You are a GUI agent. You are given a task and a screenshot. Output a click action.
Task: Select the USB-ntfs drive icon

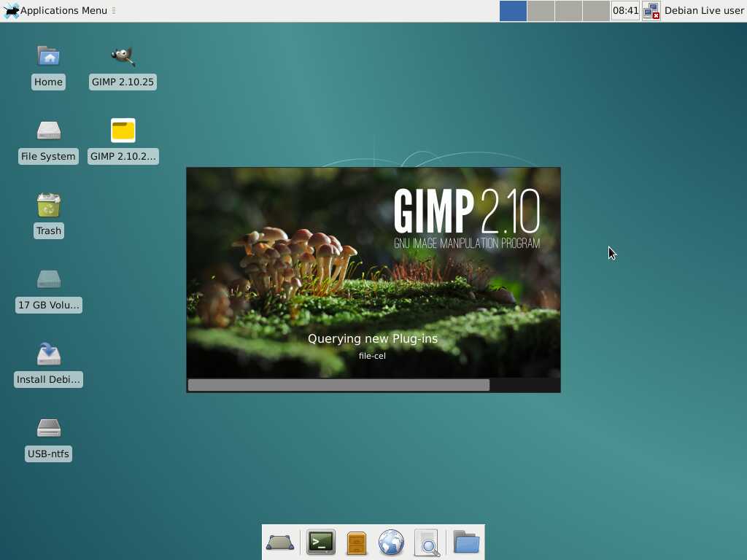[x=48, y=427]
